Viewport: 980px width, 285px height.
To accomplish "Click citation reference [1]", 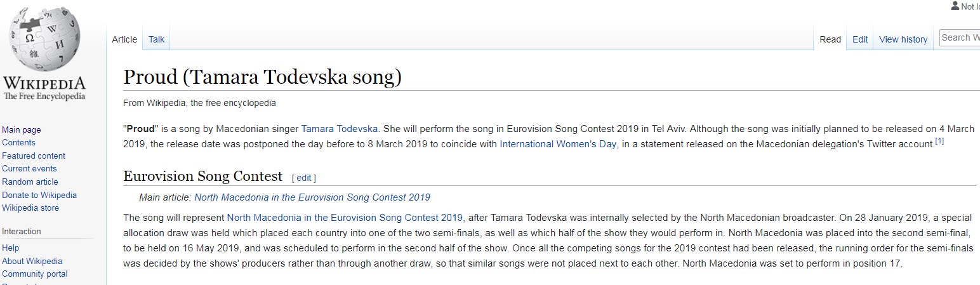I will 939,142.
